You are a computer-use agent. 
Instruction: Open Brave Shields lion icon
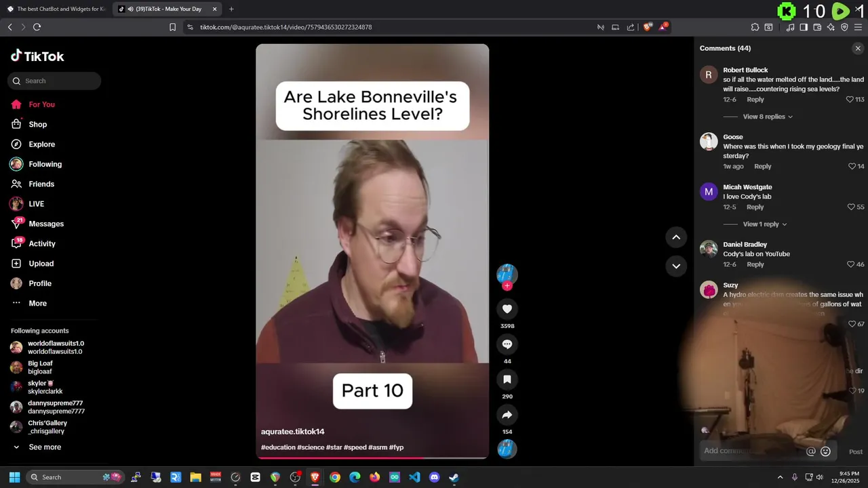click(648, 27)
